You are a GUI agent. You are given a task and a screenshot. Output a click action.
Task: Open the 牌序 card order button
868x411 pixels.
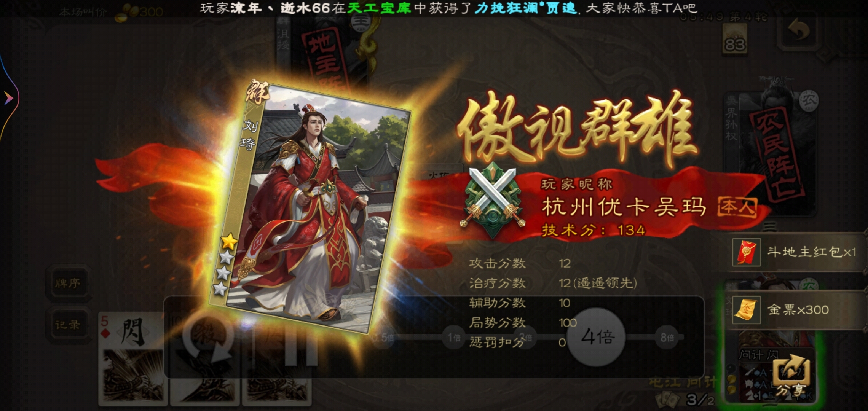point(68,283)
